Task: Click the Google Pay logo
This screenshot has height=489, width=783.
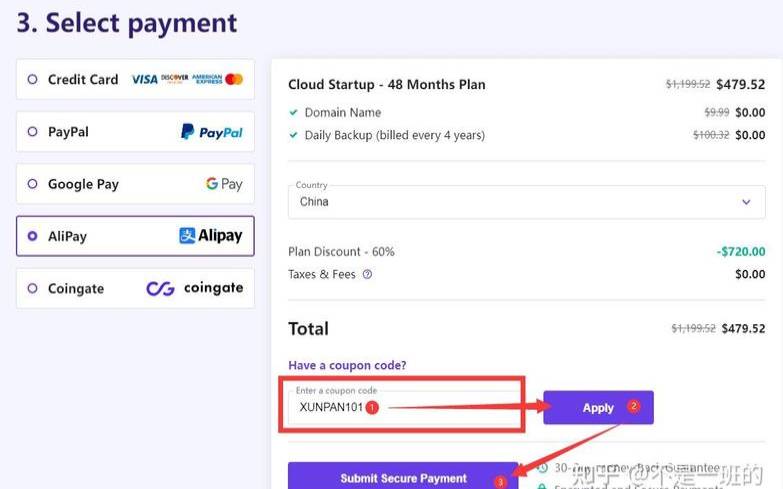Action: (x=224, y=184)
